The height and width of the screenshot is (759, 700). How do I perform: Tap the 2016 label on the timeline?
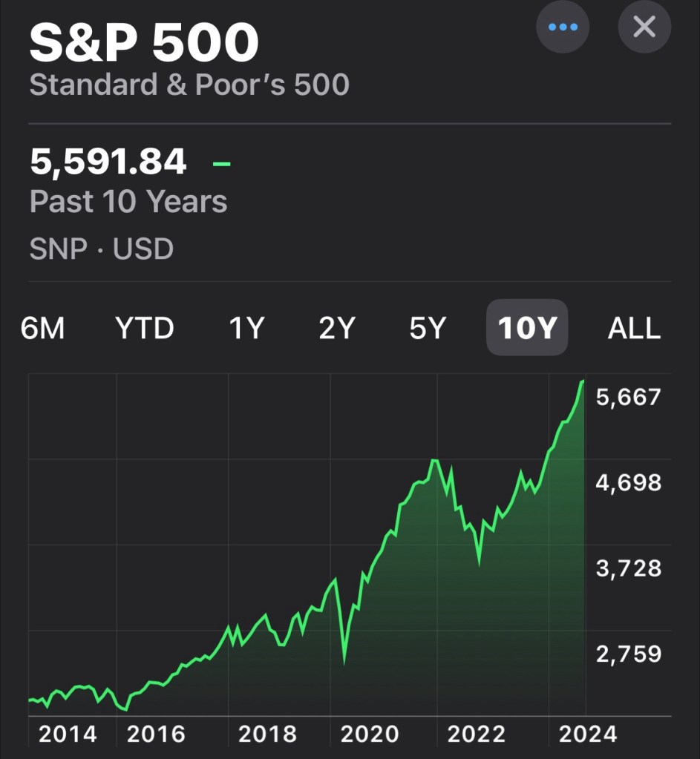(156, 734)
